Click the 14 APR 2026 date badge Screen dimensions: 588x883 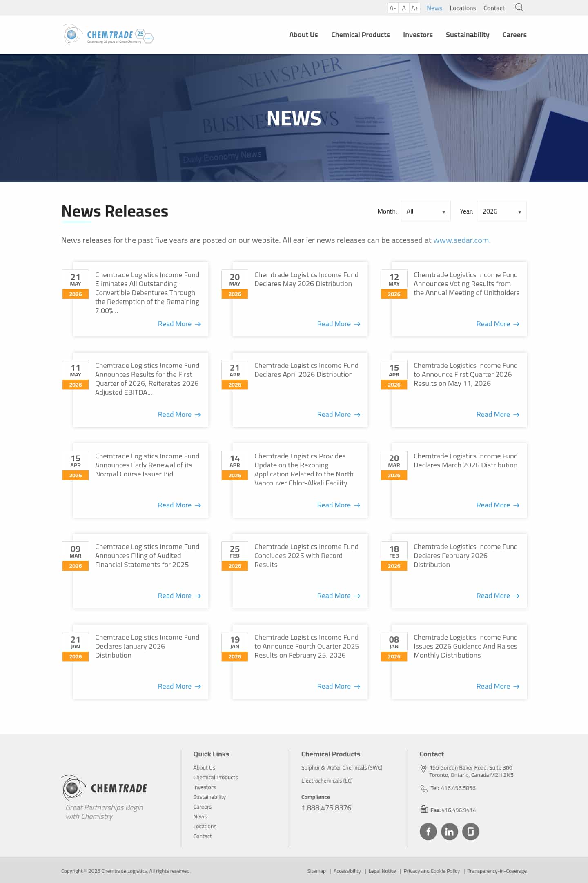(x=235, y=465)
